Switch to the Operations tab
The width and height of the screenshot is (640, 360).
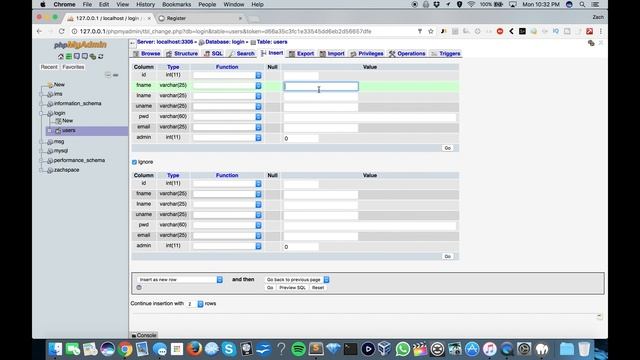click(407, 53)
